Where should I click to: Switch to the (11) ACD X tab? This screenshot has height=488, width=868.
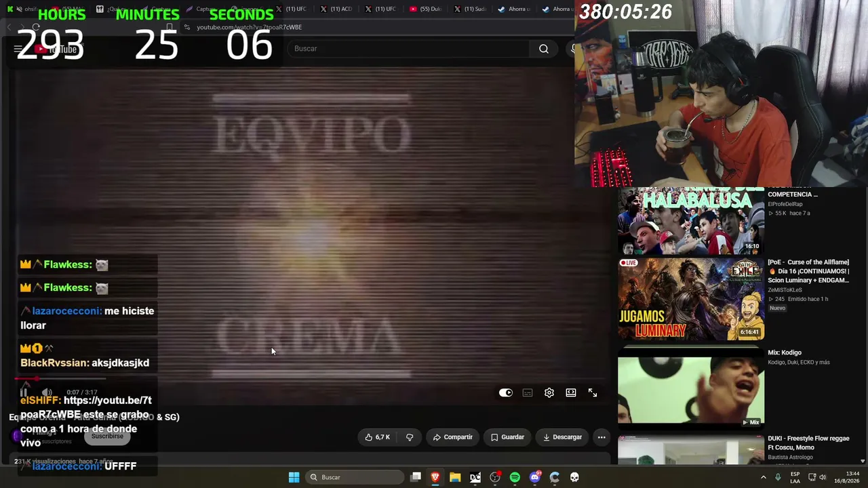point(336,9)
